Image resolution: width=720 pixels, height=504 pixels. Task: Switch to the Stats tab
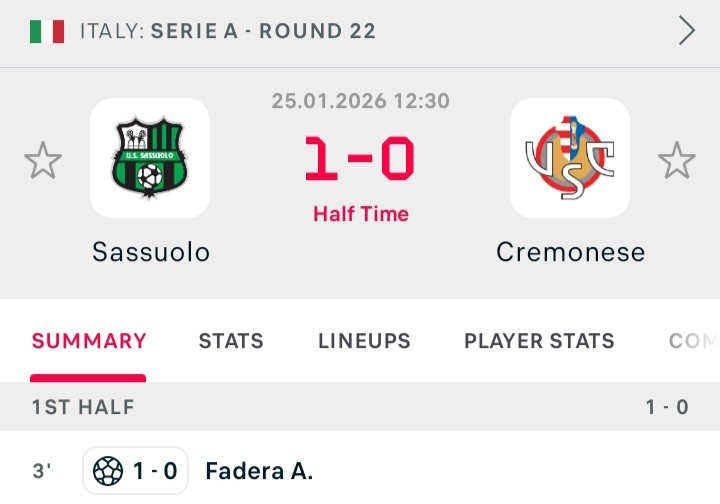pyautogui.click(x=231, y=341)
